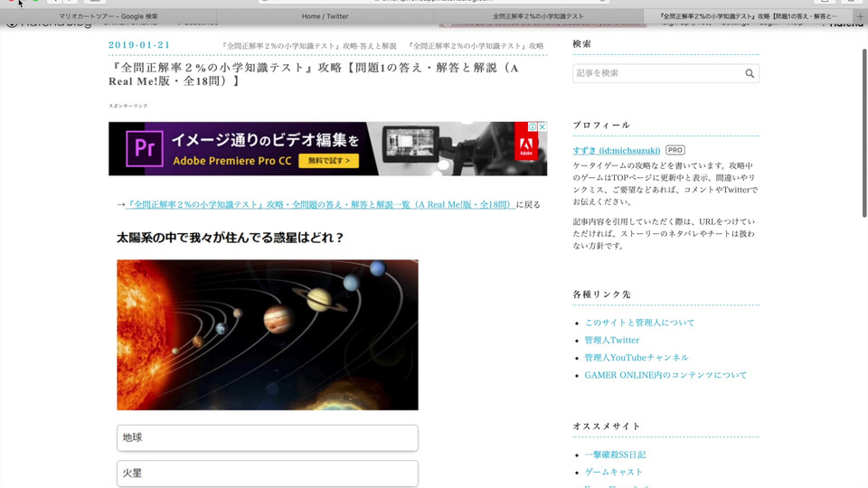Open the 全問正解率2%の小学知識テスト browser tab
Viewport: 868px width, 488px height.
tap(538, 16)
